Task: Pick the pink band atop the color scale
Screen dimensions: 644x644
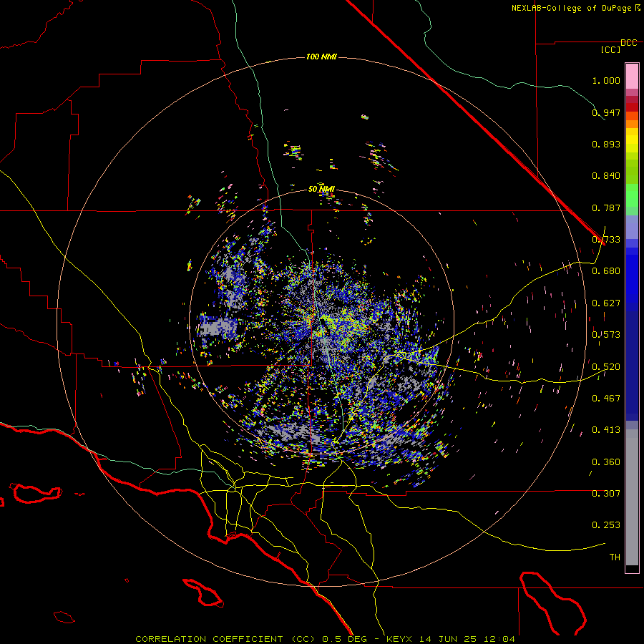Action: 632,77
